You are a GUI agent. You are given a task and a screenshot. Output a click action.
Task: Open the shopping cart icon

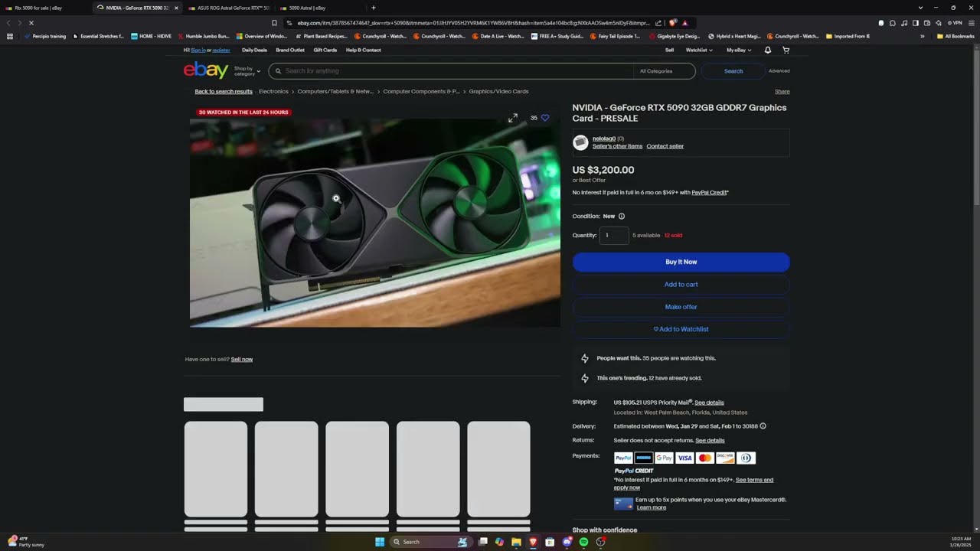coord(786,50)
